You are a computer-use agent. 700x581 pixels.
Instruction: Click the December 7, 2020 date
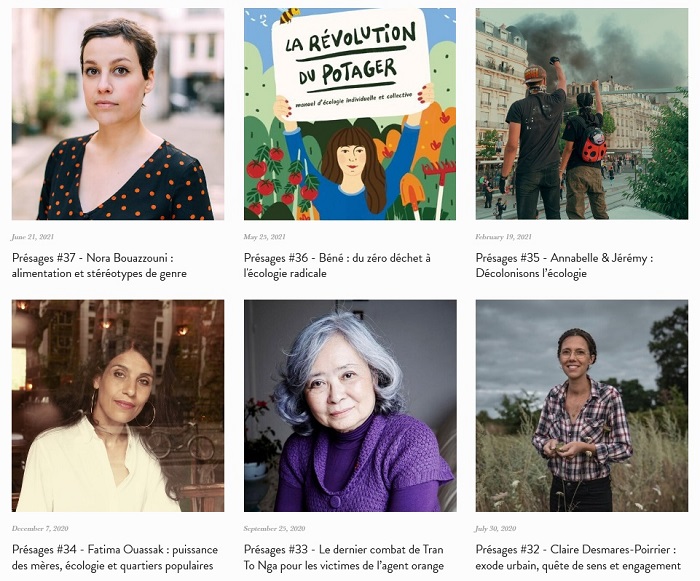click(x=40, y=528)
